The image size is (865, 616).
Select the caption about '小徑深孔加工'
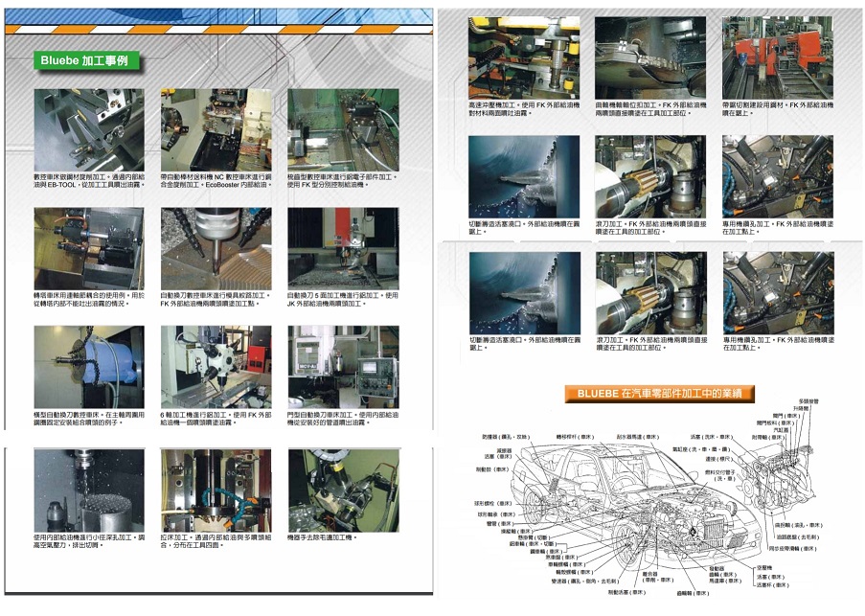pos(89,541)
